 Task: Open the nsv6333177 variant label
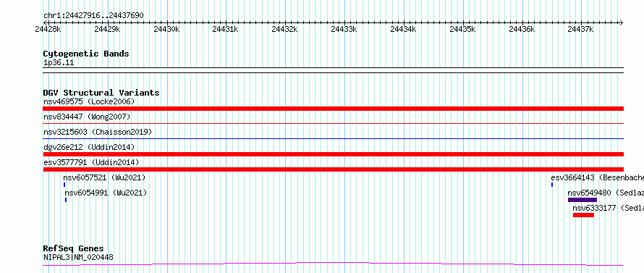pyautogui.click(x=609, y=208)
